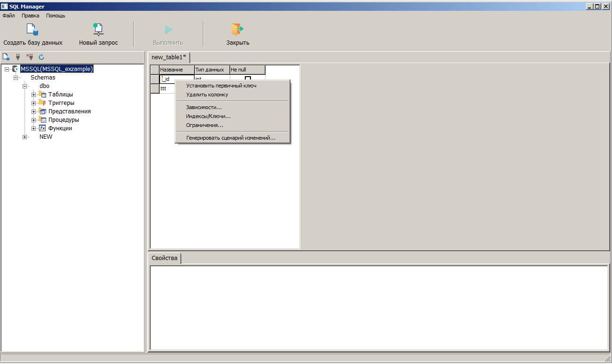Viewport: 612px width, 364px height.
Task: Open the Правка menu
Action: coord(31,16)
